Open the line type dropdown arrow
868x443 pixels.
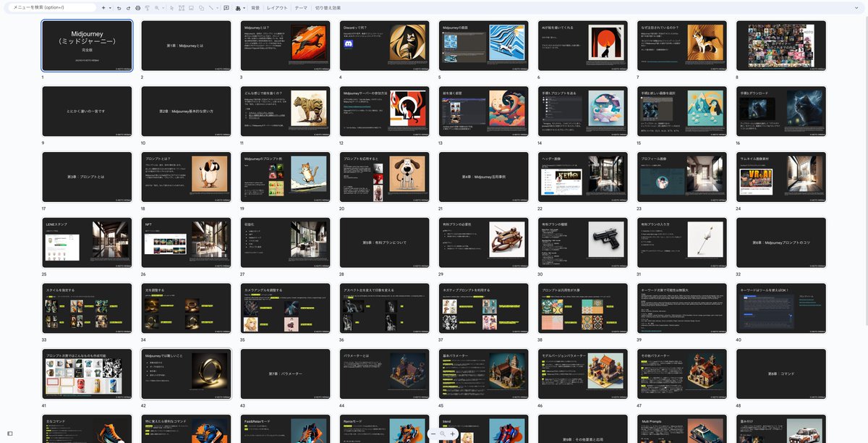(x=217, y=7)
